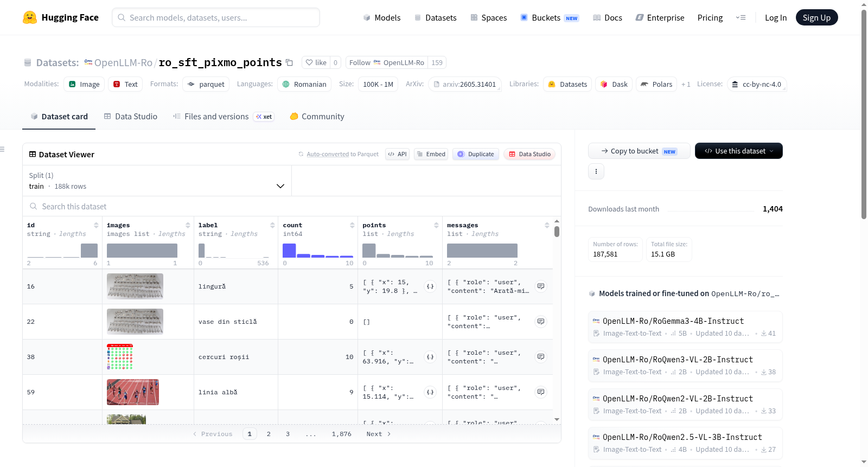
Task: Open the API button in Dataset Viewer
Action: pos(397,154)
